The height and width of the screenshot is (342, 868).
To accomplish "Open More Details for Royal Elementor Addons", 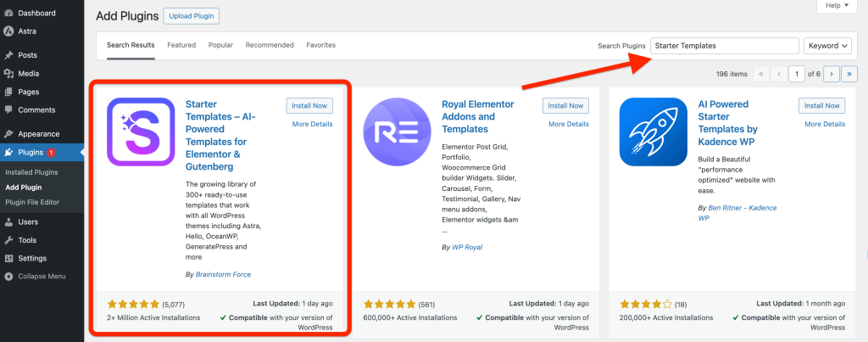I will [569, 124].
